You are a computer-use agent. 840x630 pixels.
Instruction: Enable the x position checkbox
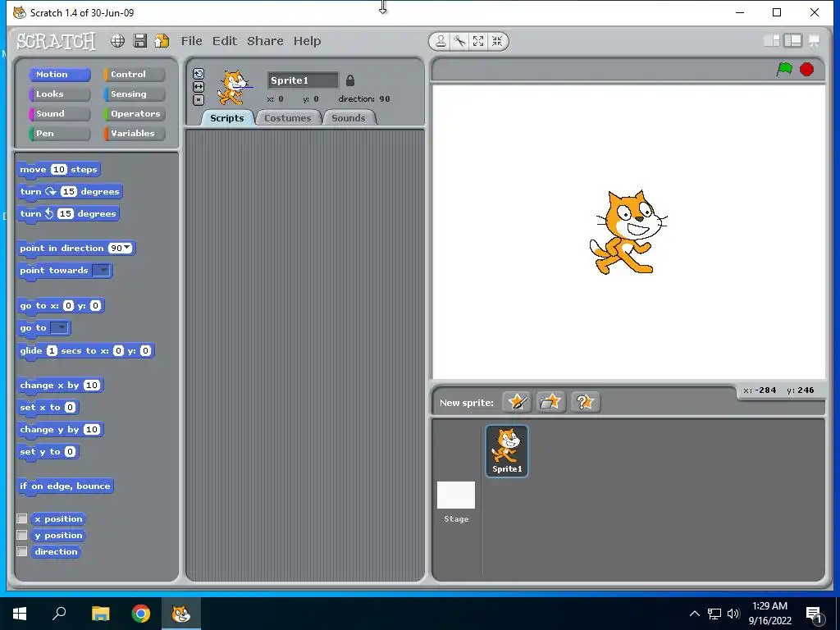[22, 518]
